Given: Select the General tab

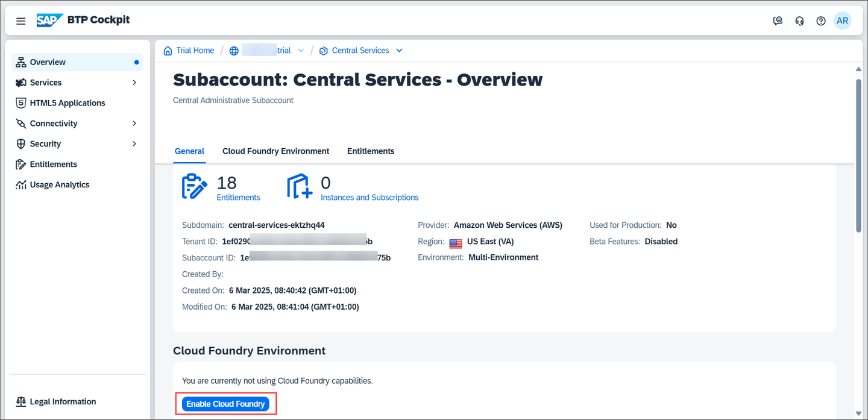Looking at the screenshot, I should point(189,151).
